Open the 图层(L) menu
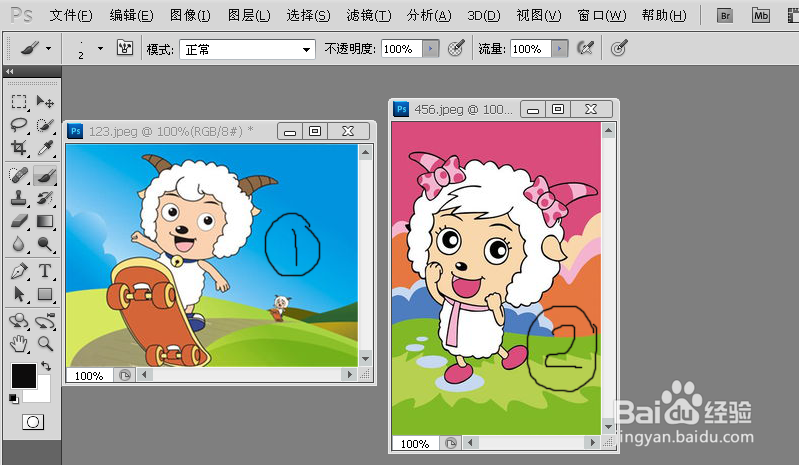The image size is (799, 465). tap(249, 16)
